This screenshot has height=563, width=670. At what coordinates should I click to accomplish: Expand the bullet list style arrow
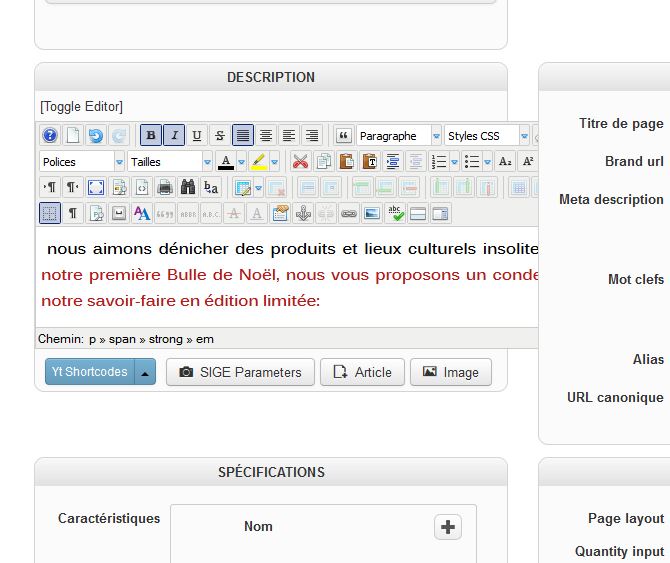point(488,162)
